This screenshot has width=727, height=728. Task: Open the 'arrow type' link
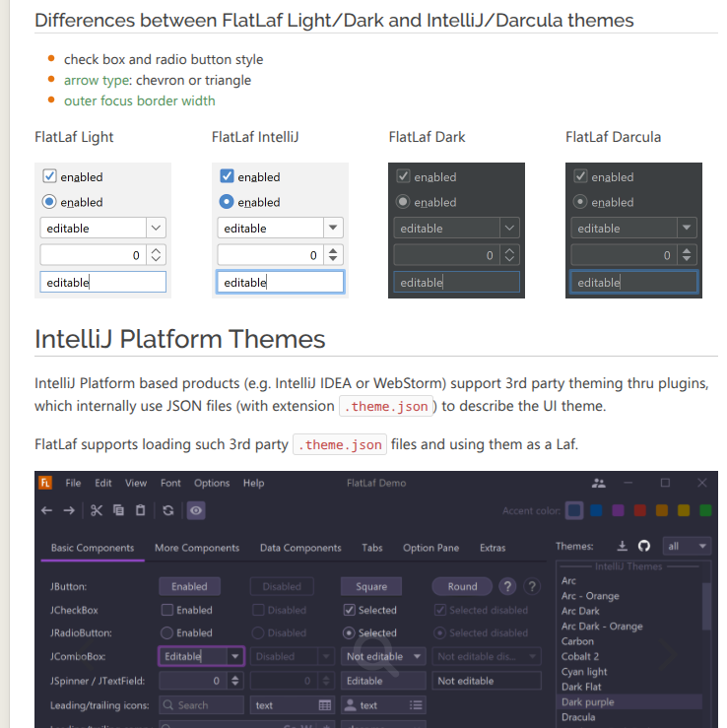coord(97,81)
